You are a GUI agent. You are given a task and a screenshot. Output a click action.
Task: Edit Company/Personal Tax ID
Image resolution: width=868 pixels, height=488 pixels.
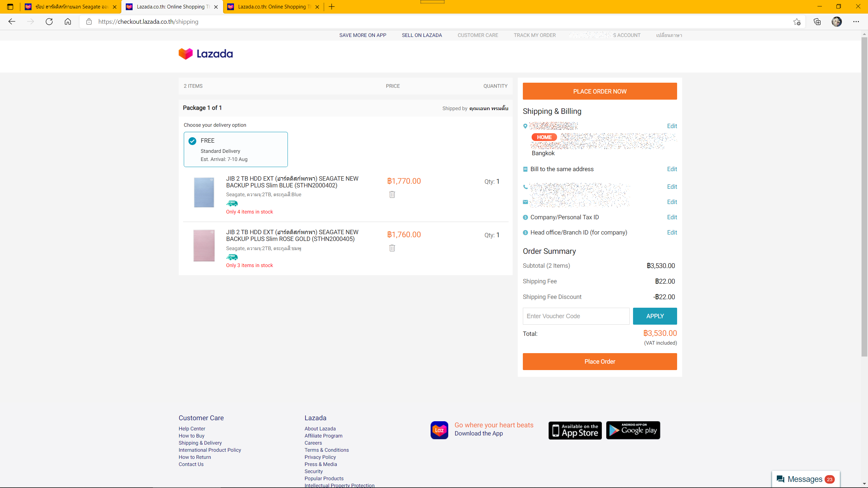tap(672, 217)
